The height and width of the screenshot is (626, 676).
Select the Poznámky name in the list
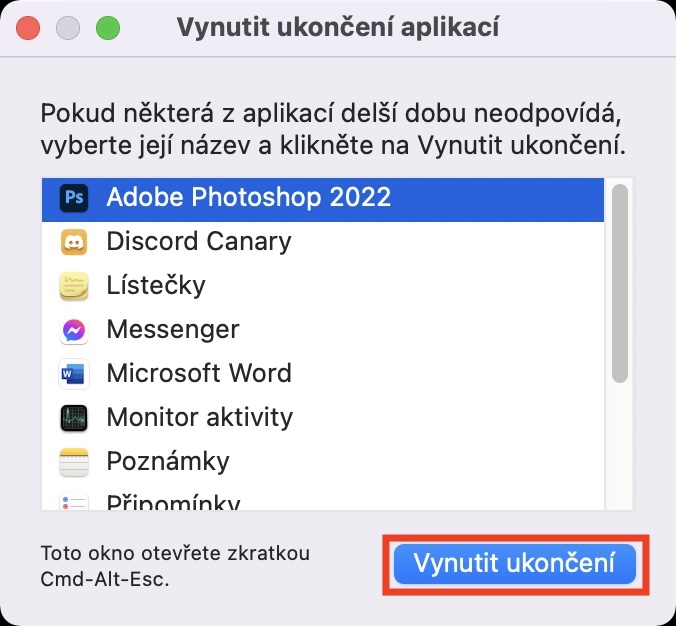[168, 461]
